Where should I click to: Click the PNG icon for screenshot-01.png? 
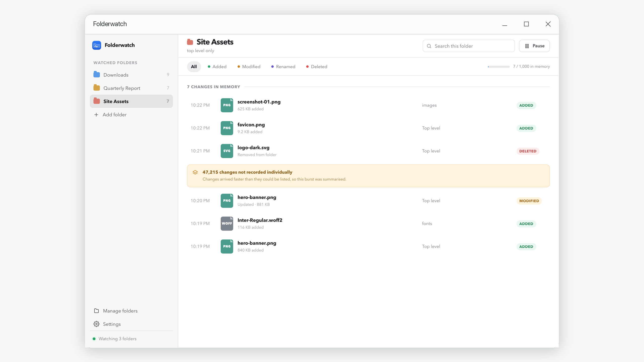point(227,105)
